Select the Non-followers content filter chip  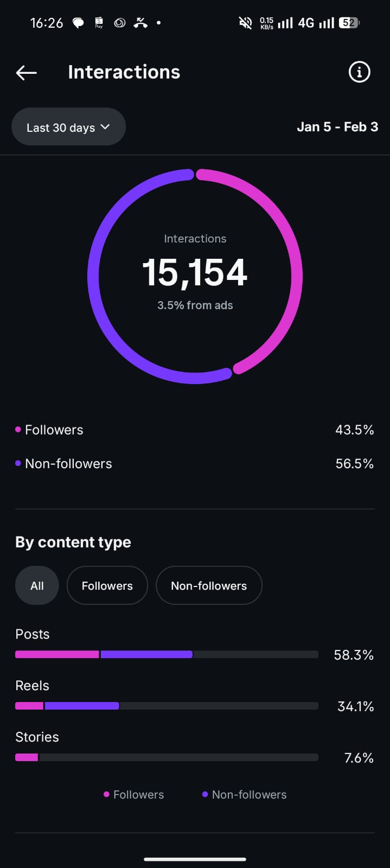pyautogui.click(x=209, y=586)
